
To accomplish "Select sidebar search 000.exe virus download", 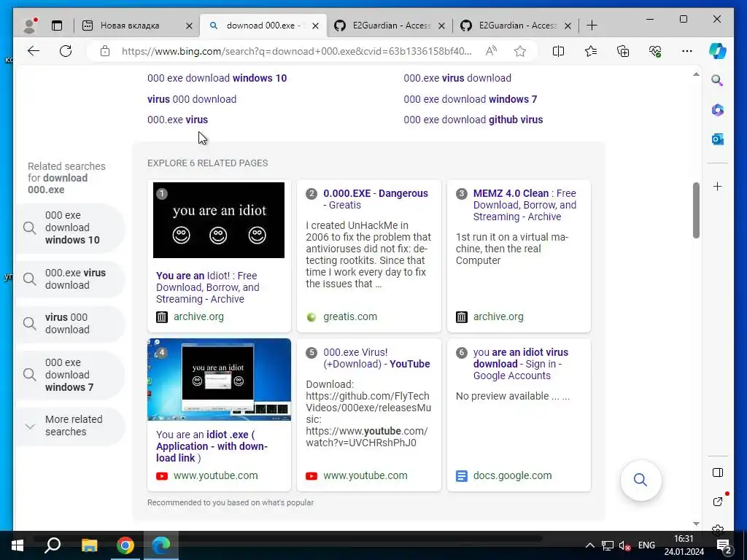I will [x=71, y=279].
